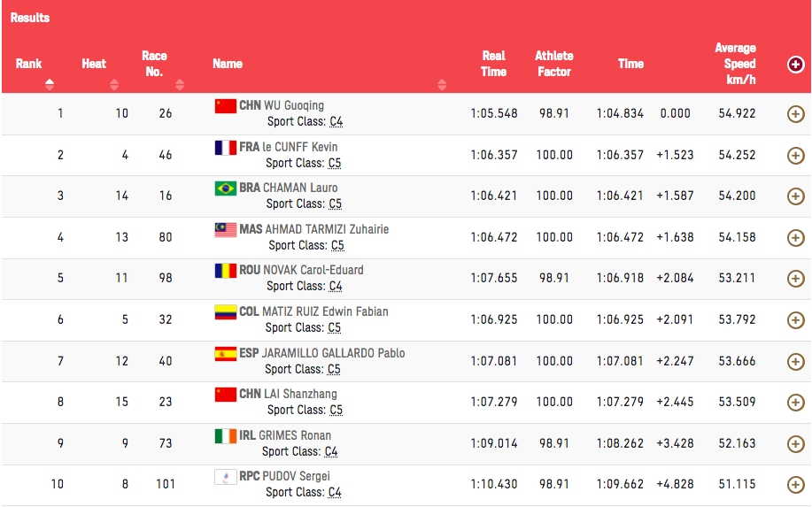Click C5 sport class link under le CUNFF Kevin
The image size is (812, 507).
coord(334,164)
